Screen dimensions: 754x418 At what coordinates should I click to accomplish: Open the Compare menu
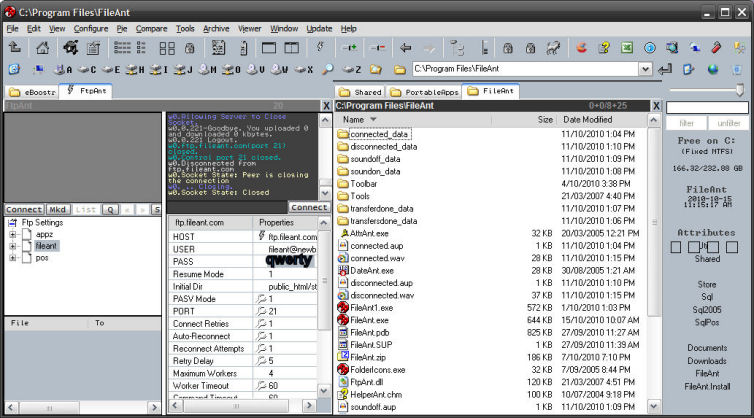click(x=151, y=29)
